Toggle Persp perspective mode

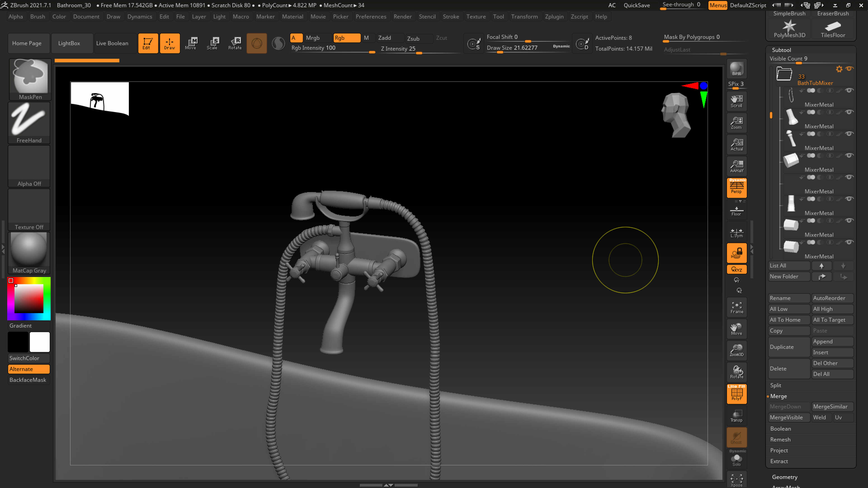(x=737, y=188)
